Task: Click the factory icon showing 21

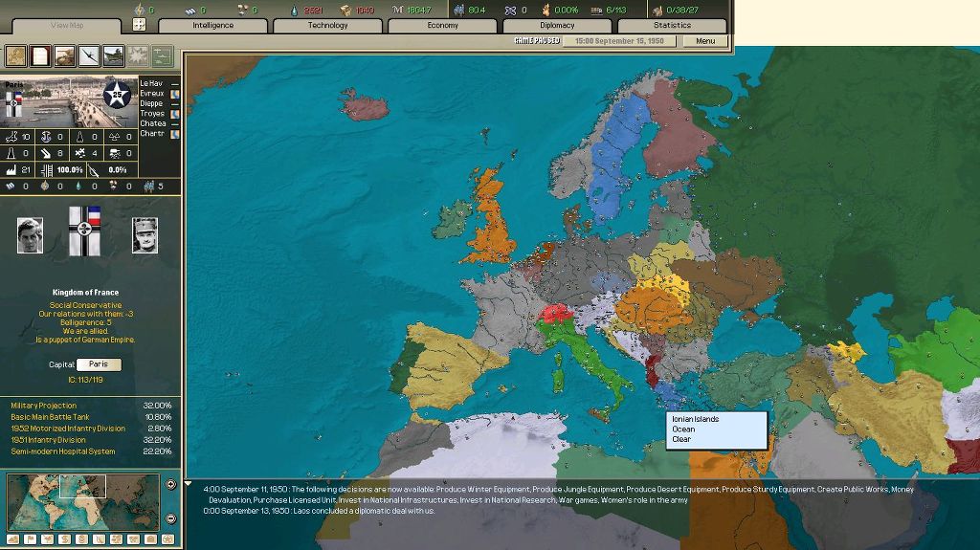Action: pyautogui.click(x=11, y=169)
